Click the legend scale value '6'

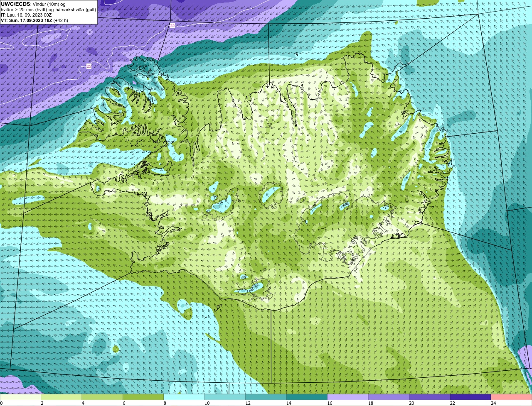[x=123, y=403]
